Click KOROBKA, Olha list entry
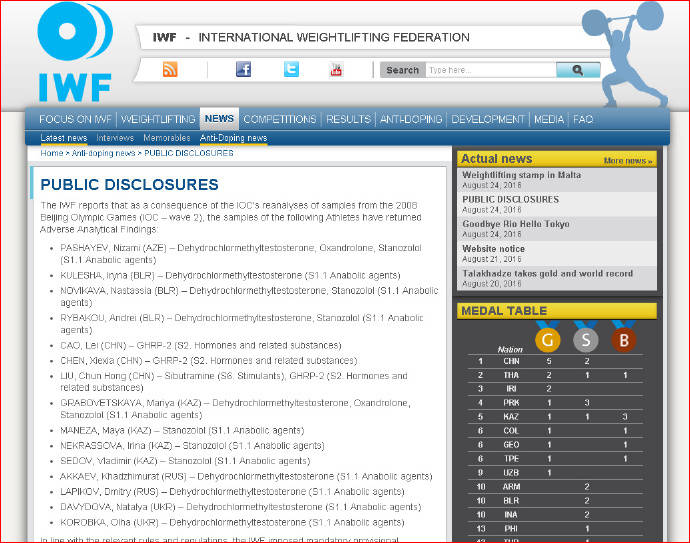 tap(232, 522)
